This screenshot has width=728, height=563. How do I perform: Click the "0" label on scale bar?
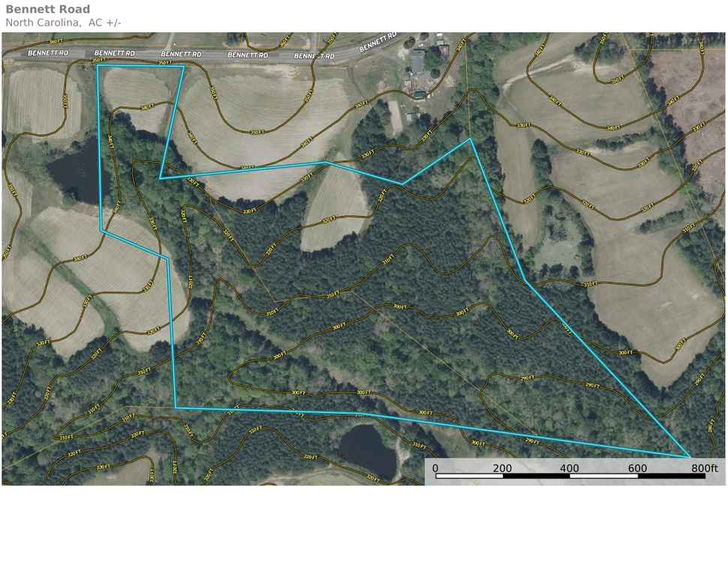tap(435, 468)
